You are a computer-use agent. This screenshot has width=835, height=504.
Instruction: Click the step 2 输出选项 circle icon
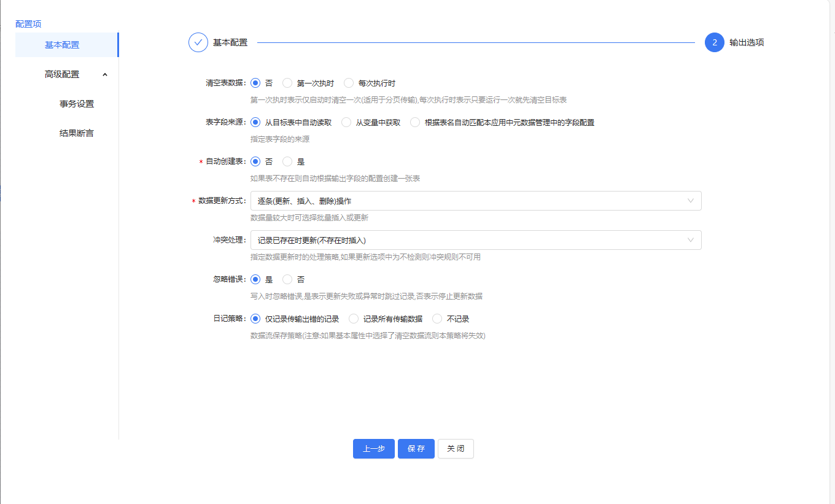[715, 42]
